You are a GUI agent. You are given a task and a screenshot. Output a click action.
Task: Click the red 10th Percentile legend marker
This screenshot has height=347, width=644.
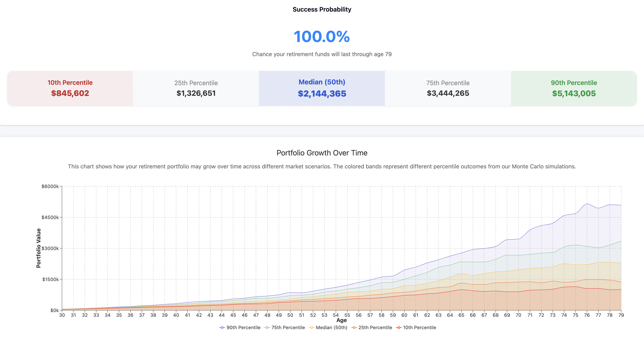(x=399, y=328)
